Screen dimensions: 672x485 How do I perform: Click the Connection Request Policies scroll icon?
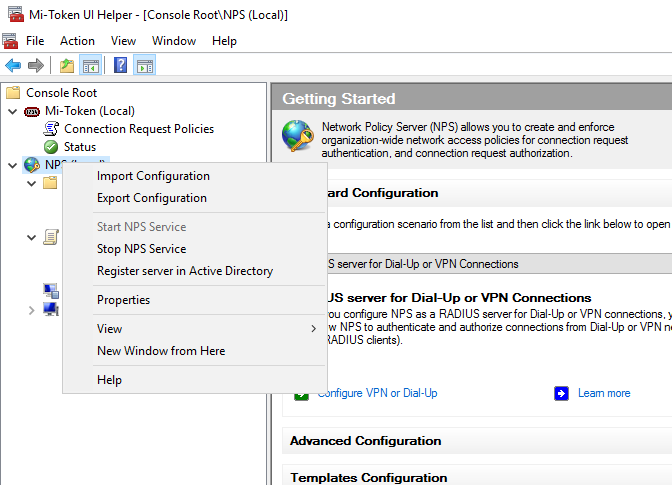51,129
